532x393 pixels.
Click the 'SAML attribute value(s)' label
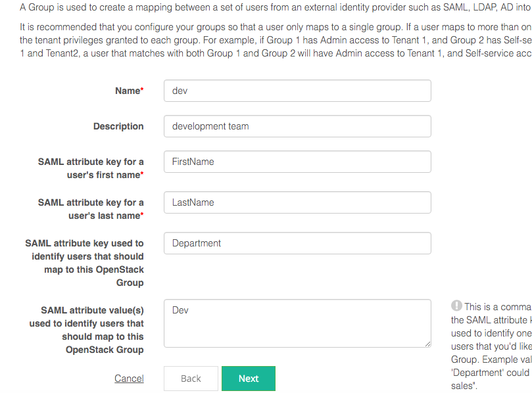(x=86, y=330)
